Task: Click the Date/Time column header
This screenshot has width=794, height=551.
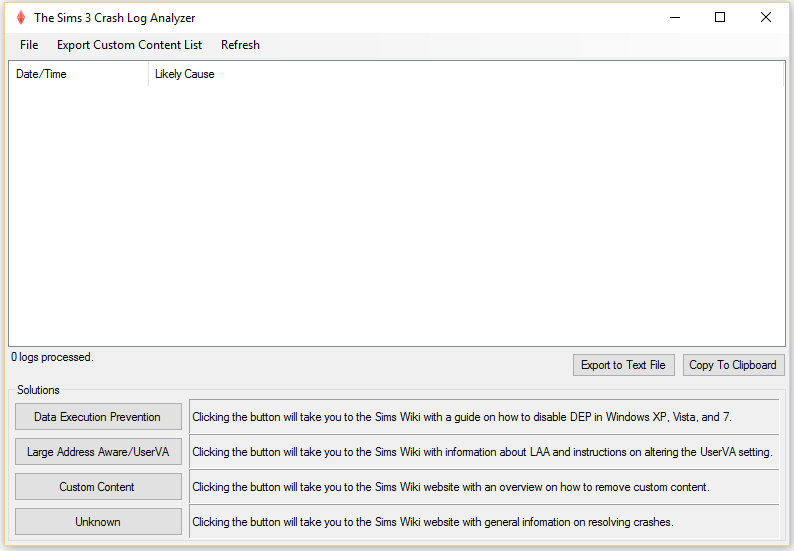Action: click(x=78, y=74)
